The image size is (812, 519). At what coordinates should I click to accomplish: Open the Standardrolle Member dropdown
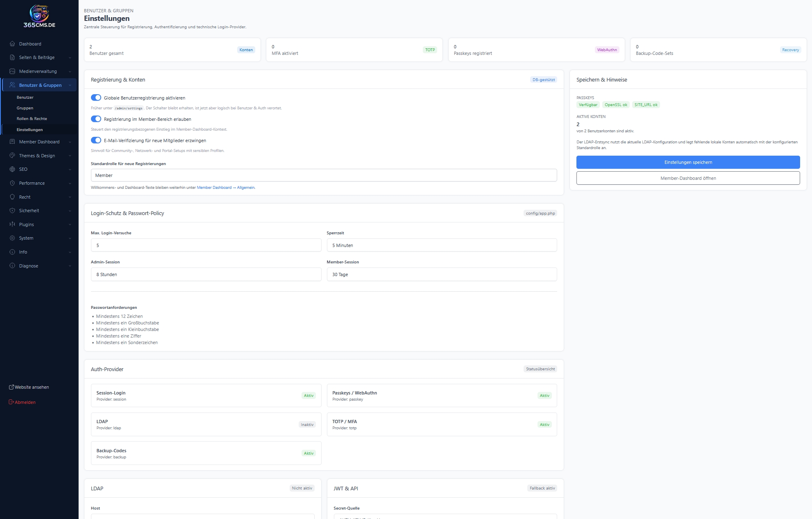pyautogui.click(x=324, y=175)
